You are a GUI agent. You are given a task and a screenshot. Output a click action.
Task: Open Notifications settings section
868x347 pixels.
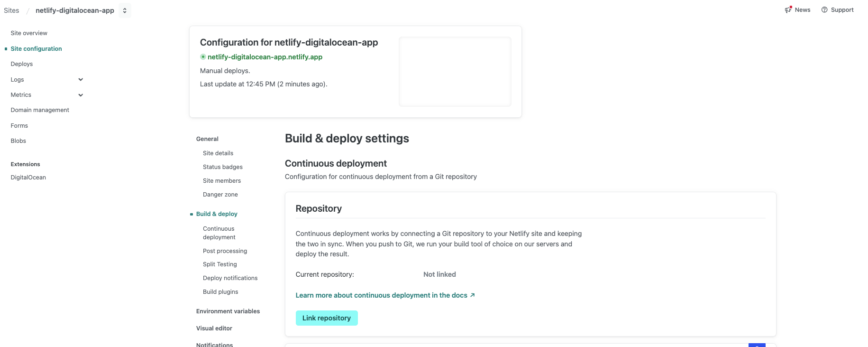pos(214,345)
